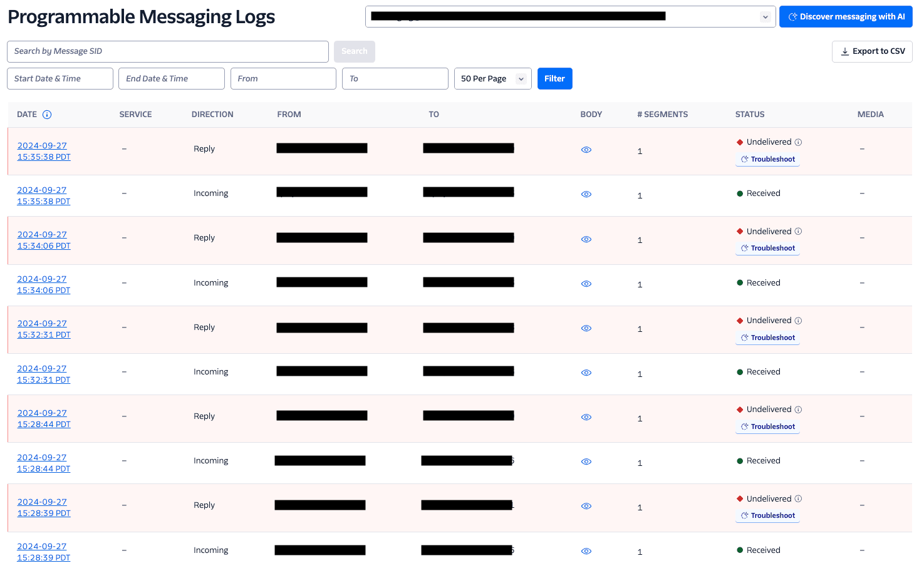Click the green dot beside the first Received status
The width and height of the screenshot is (924, 573).
tap(739, 193)
